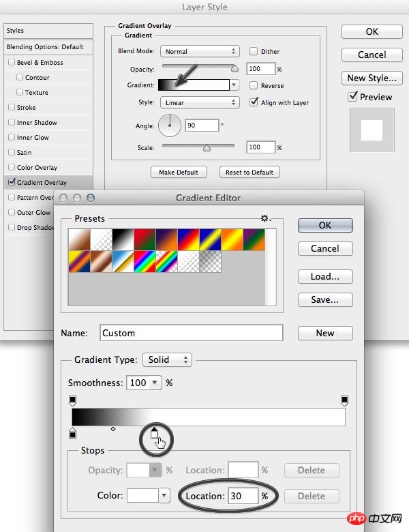Select Blending Options: Default
The height and width of the screenshot is (532, 409).
pyautogui.click(x=48, y=47)
